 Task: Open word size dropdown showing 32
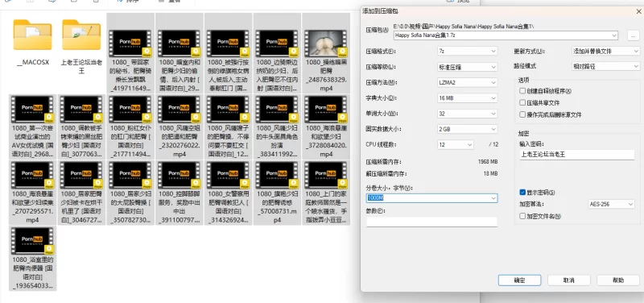pyautogui.click(x=468, y=114)
